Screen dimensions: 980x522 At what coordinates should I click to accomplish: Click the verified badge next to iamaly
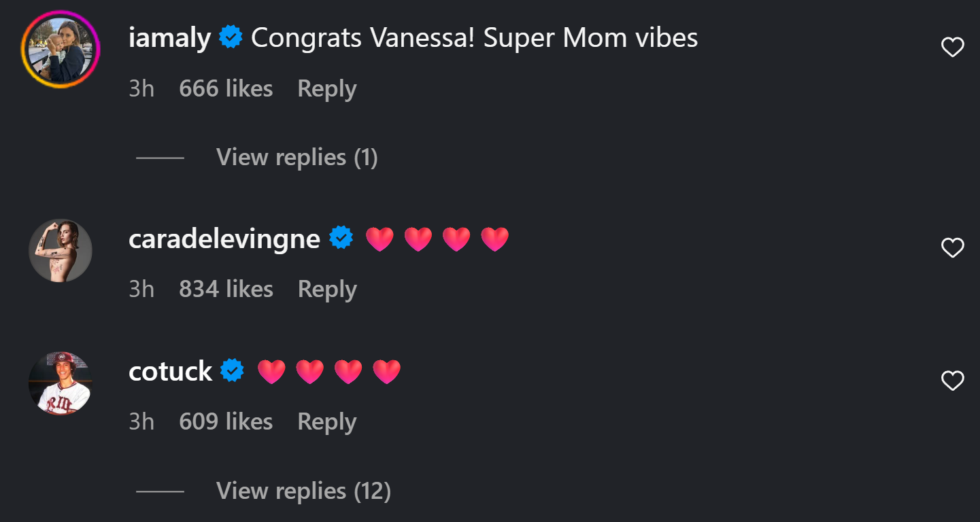coord(231,38)
